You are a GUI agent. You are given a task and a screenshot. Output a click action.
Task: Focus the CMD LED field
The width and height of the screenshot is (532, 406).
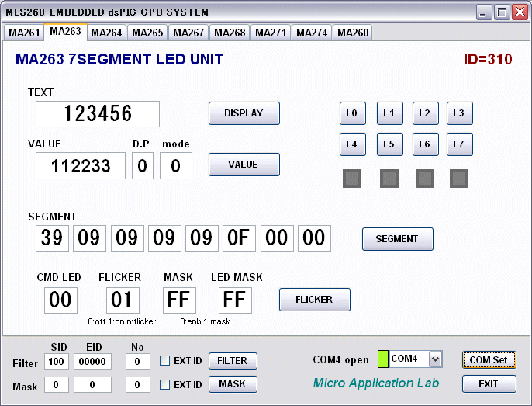tap(60, 300)
